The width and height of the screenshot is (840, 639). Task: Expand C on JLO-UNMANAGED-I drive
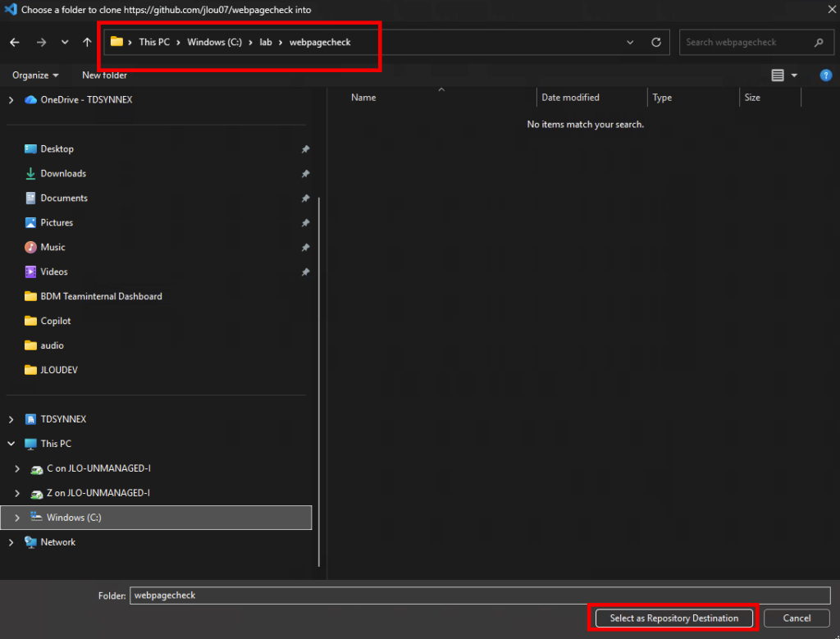click(x=17, y=468)
